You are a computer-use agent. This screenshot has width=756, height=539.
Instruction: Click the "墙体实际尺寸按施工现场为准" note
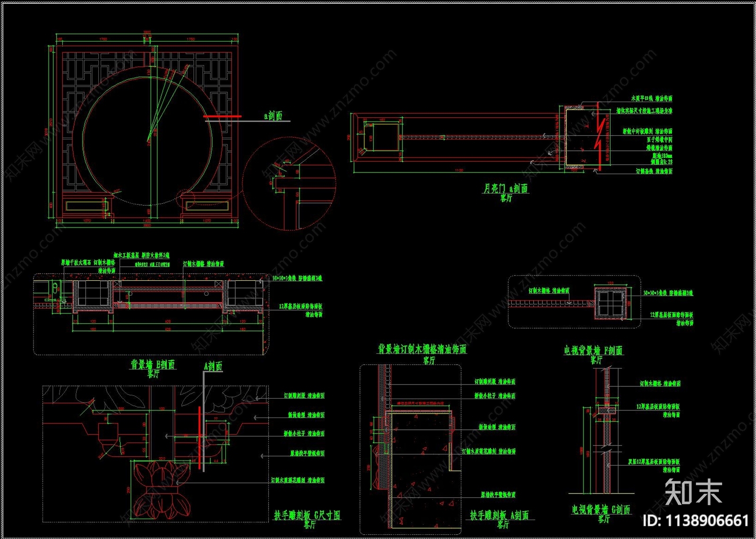click(644, 111)
